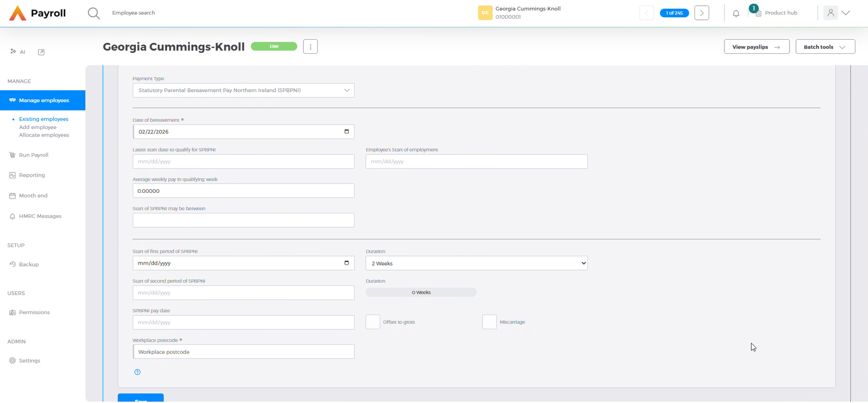Select Manage employees in sidebar
Viewport: 868px width, 403px height.
(43, 100)
